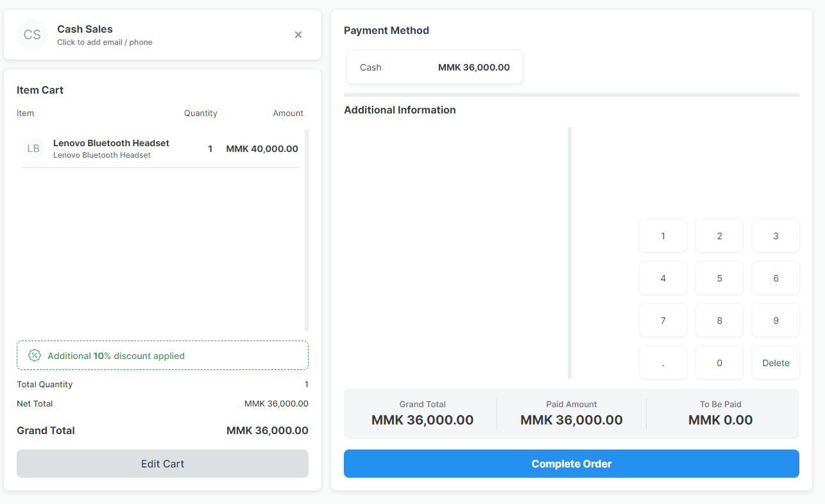The image size is (825, 504).
Task: Click the LB product icon for Lenovo Headset
Action: [x=33, y=148]
